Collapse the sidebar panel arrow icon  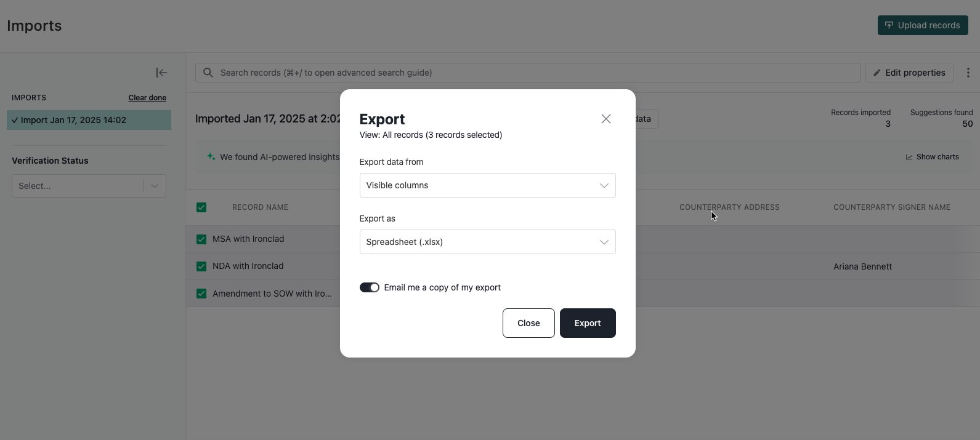point(161,73)
